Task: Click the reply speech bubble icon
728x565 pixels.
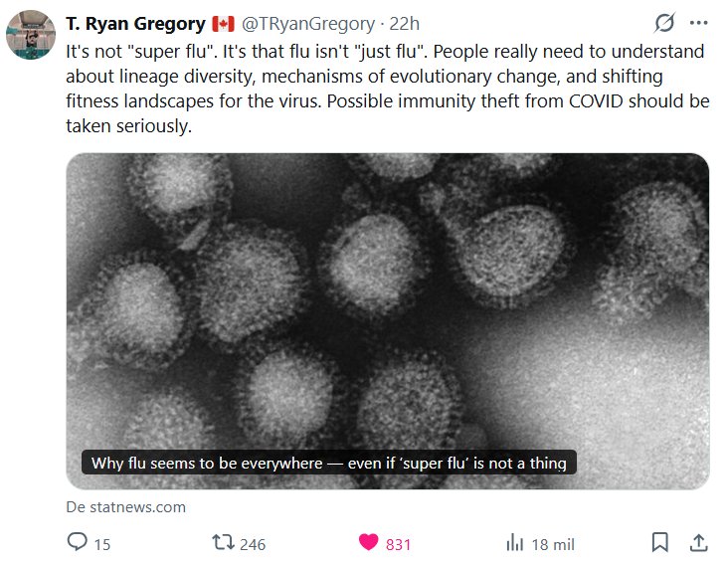Action: (77, 542)
